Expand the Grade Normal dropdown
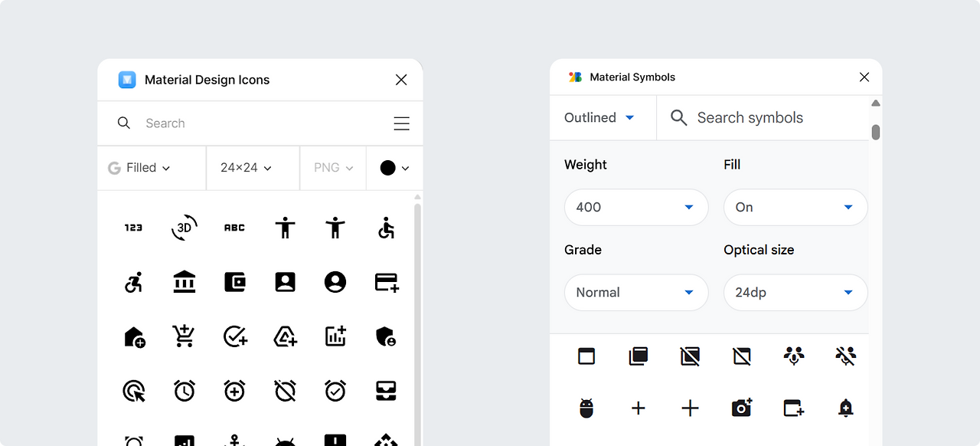The width and height of the screenshot is (980, 446). click(x=636, y=292)
